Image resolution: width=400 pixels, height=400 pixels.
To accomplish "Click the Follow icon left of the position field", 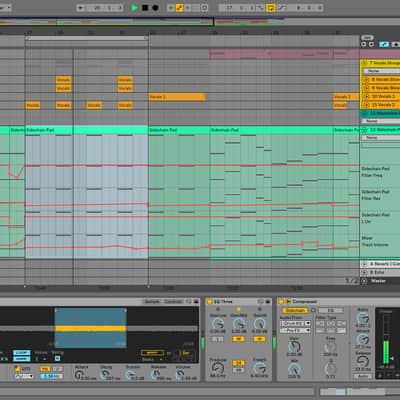I will click(x=81, y=8).
